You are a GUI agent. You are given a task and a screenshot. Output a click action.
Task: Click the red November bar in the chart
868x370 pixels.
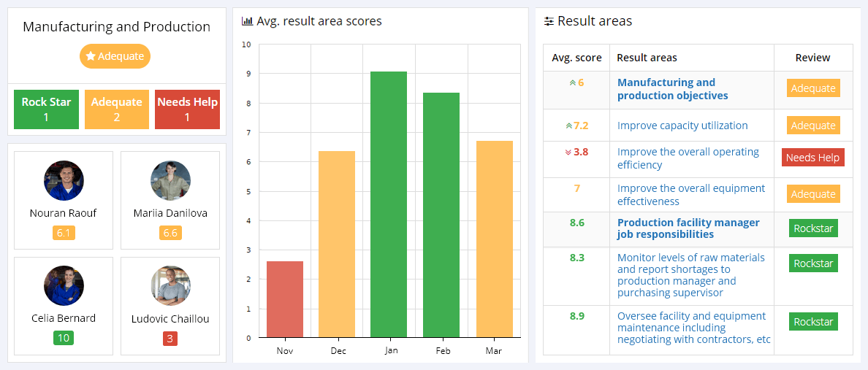285,299
